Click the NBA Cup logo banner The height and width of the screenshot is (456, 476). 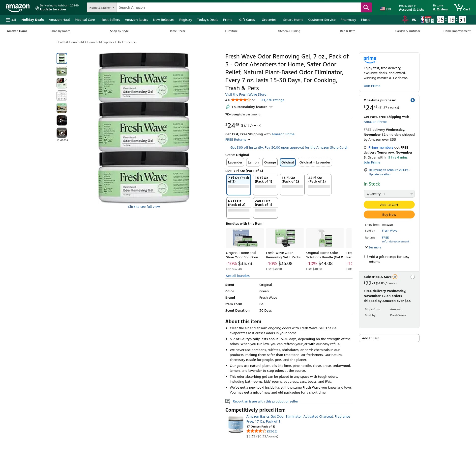(427, 20)
